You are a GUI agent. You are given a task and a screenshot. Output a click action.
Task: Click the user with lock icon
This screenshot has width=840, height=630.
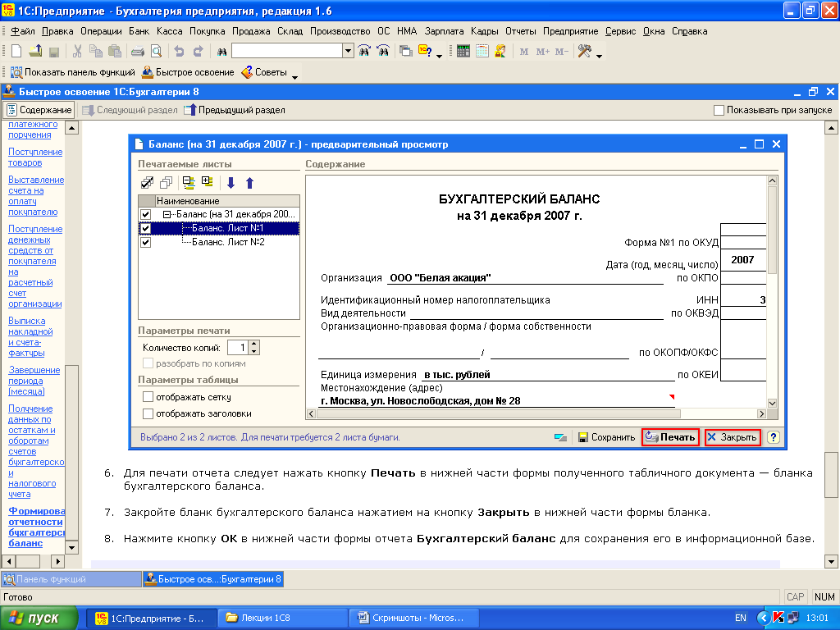[500, 52]
